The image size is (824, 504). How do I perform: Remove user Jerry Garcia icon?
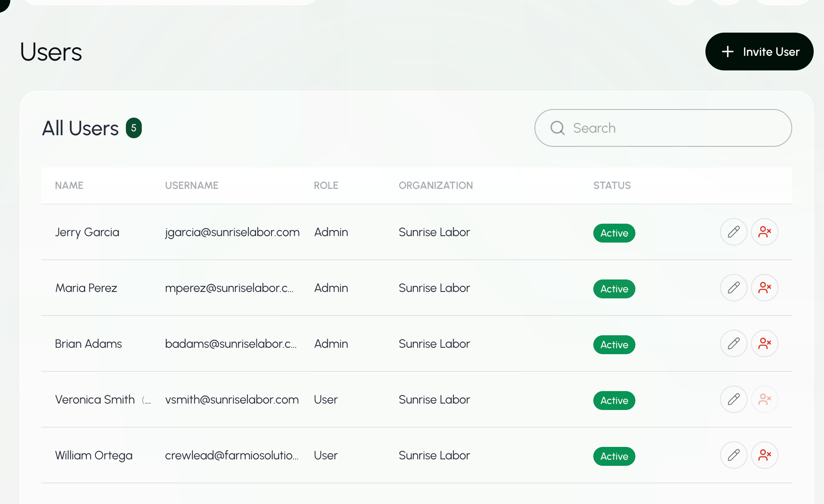[764, 232]
